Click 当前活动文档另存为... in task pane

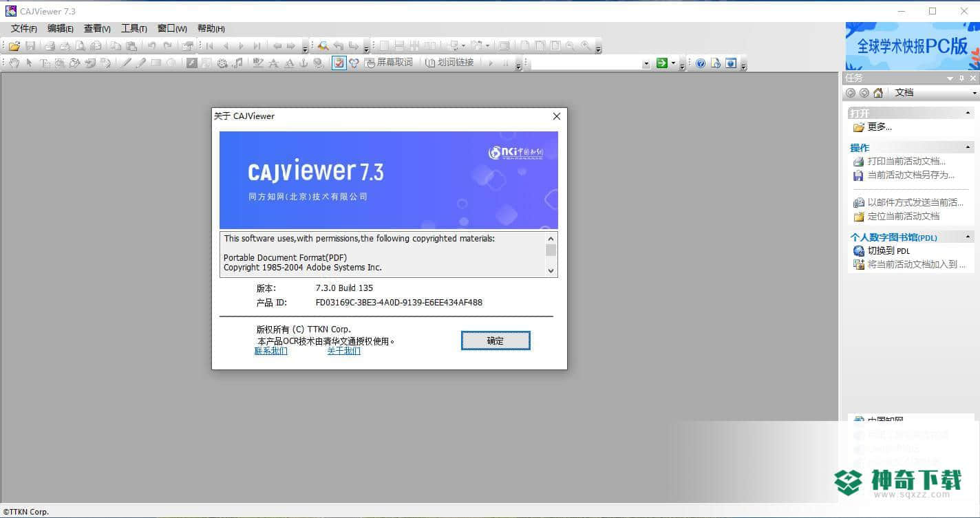[x=911, y=175]
